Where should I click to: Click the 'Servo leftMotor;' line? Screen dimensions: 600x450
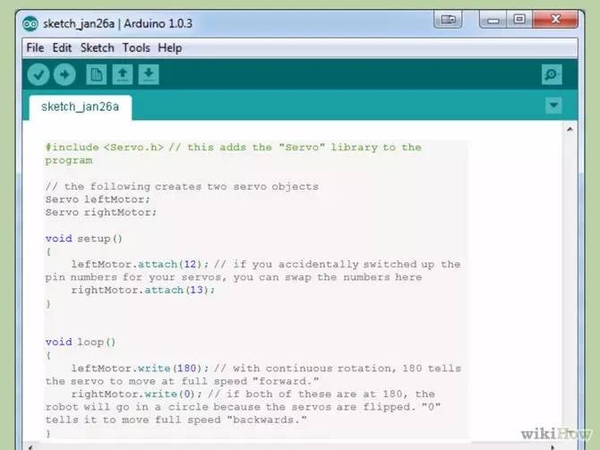98,200
